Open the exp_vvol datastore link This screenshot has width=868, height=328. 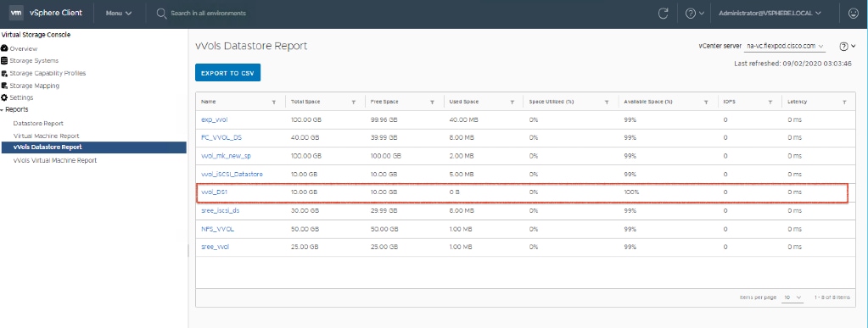pyautogui.click(x=214, y=120)
